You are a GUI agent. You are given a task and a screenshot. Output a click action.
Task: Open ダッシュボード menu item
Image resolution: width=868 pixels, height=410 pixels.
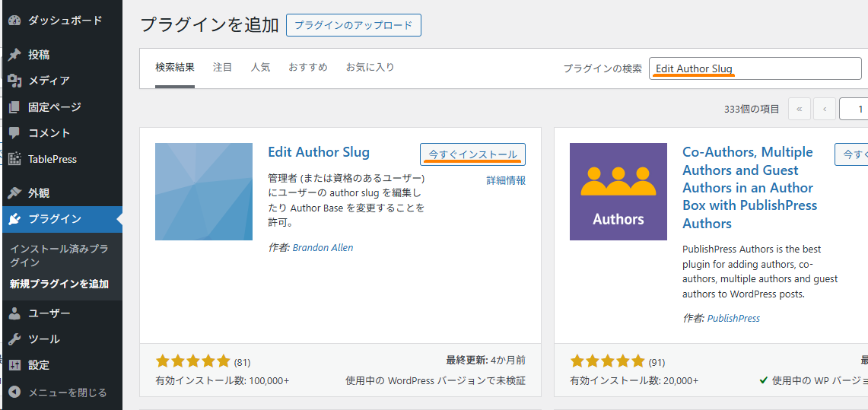[65, 21]
